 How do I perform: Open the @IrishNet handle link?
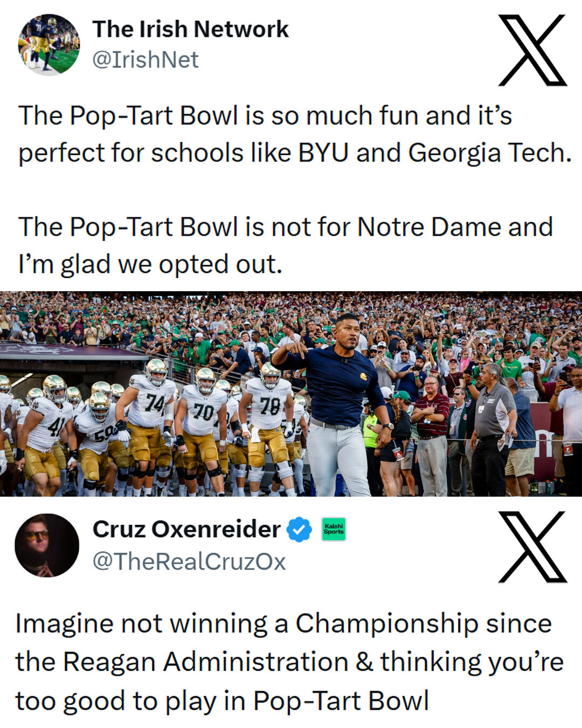point(145,60)
